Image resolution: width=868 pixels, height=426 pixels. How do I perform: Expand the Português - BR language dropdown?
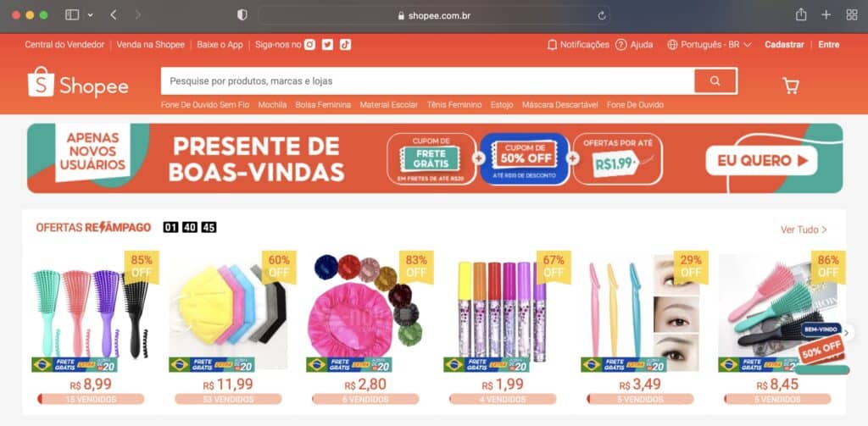(709, 45)
